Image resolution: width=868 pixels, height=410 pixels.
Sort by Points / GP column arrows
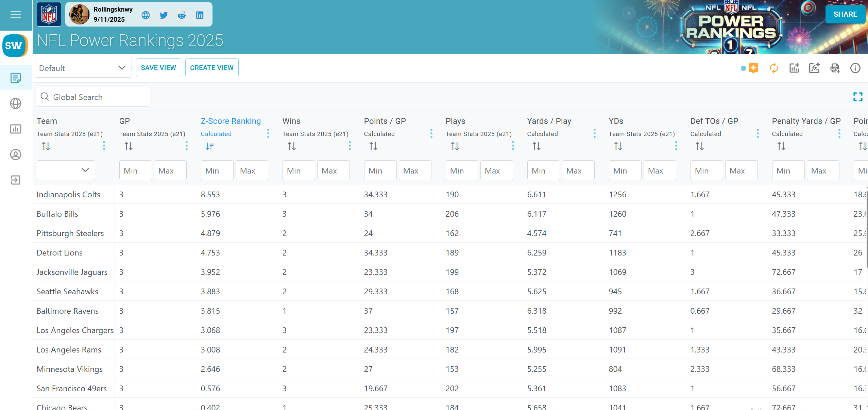pyautogui.click(x=373, y=146)
